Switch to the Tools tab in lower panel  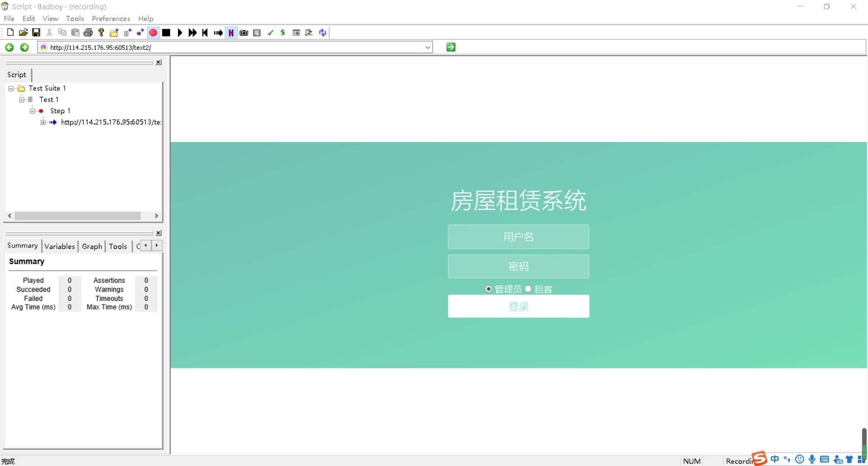(118, 247)
